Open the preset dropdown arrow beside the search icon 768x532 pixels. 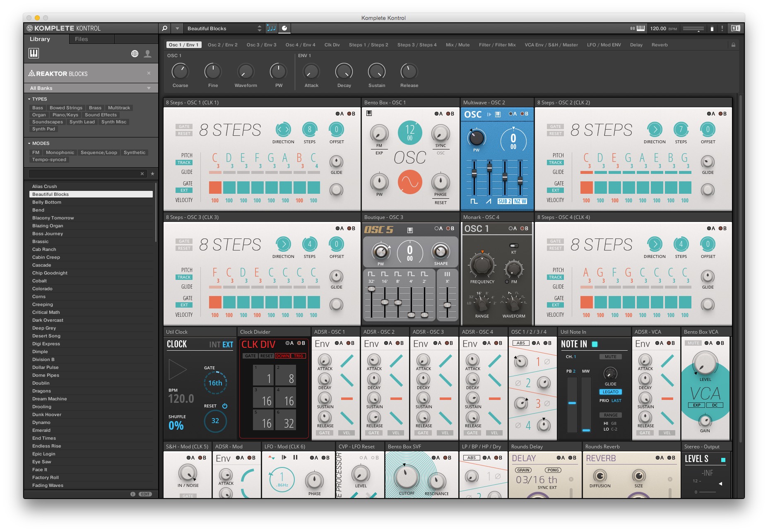pyautogui.click(x=177, y=29)
